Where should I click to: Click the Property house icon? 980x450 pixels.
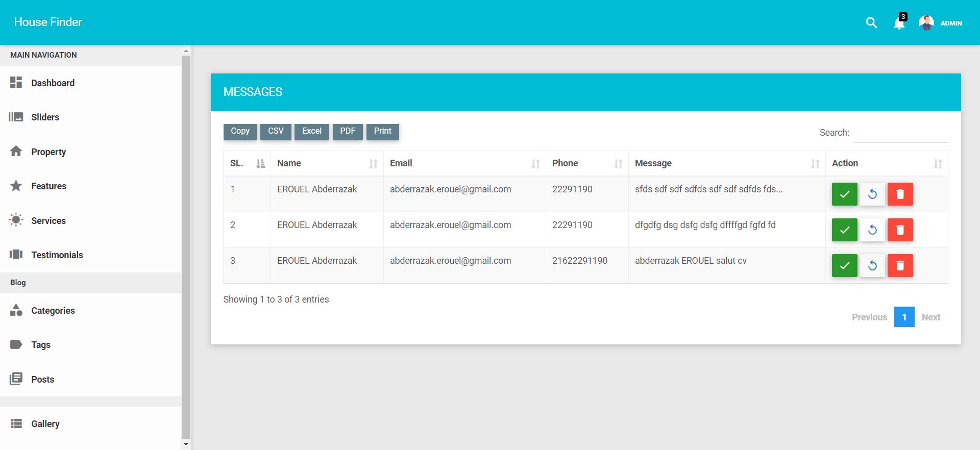click(16, 152)
